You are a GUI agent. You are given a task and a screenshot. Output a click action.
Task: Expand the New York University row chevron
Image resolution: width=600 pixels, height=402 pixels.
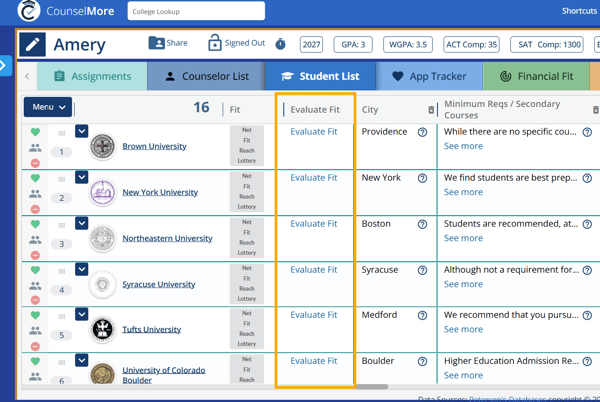pos(82,177)
